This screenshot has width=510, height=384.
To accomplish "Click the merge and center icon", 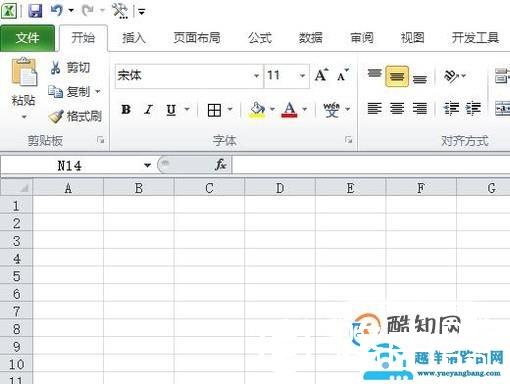I will pyautogui.click(x=502, y=109).
